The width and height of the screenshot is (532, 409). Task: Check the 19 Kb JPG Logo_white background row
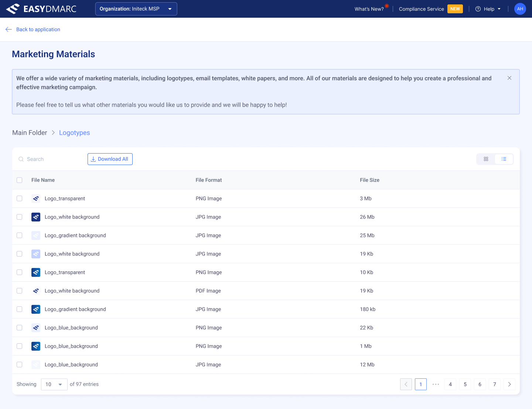[20, 254]
